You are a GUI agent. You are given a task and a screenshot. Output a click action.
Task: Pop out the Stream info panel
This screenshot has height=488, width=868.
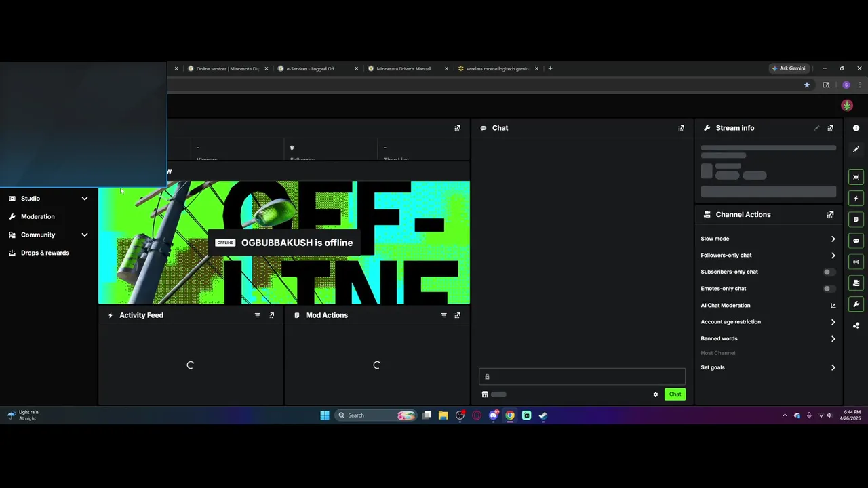coord(830,128)
